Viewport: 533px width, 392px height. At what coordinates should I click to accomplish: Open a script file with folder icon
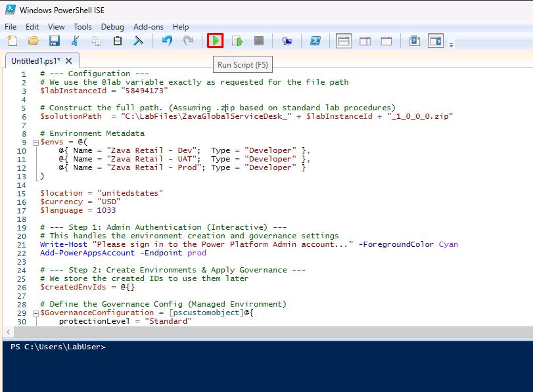34,41
